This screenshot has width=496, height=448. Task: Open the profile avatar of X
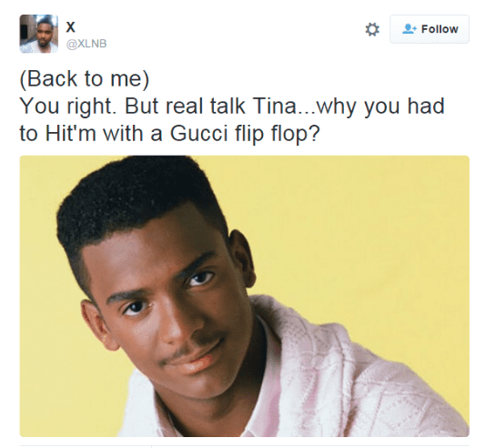(39, 34)
